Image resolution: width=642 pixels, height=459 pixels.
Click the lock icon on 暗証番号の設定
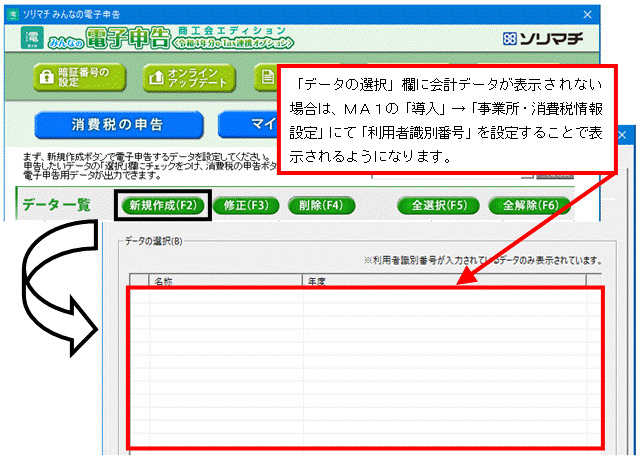(x=47, y=77)
